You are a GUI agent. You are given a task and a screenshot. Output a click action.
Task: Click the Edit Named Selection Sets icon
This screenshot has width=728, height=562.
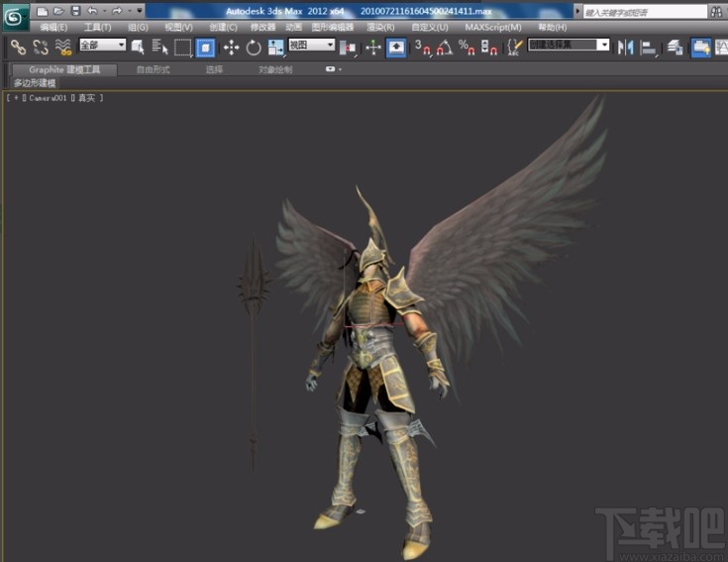(x=515, y=48)
